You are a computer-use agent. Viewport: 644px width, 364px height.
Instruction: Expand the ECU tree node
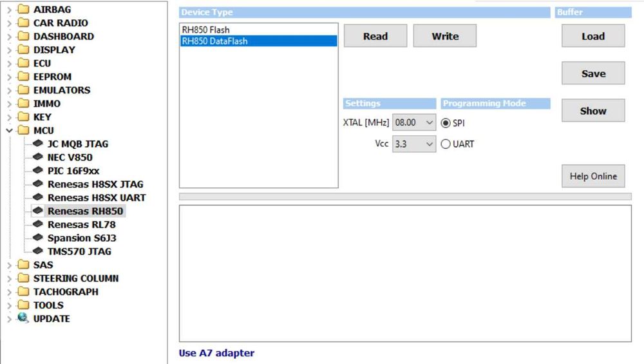pos(10,64)
